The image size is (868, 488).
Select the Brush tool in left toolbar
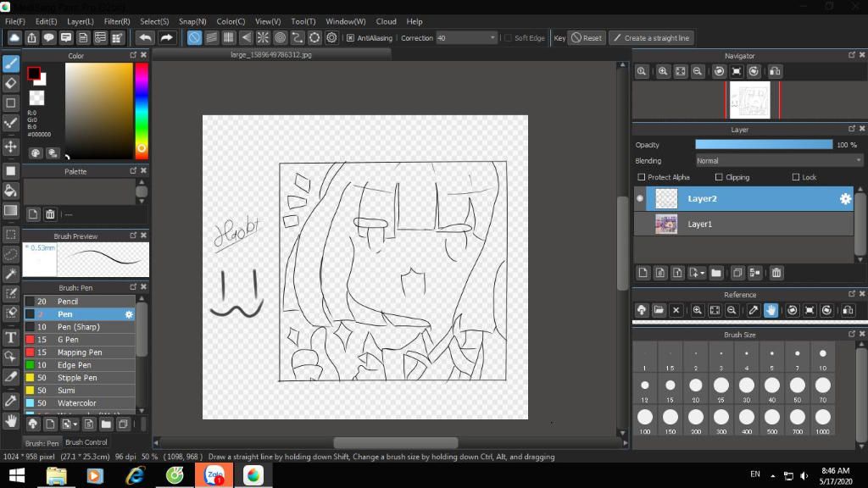pyautogui.click(x=10, y=64)
